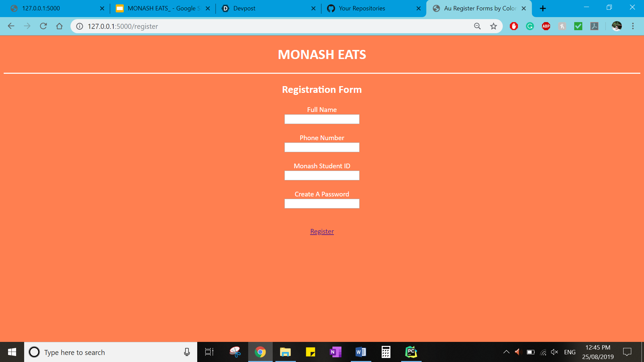Open the Chrome three-dot menu
The width and height of the screenshot is (644, 362).
[x=633, y=26]
